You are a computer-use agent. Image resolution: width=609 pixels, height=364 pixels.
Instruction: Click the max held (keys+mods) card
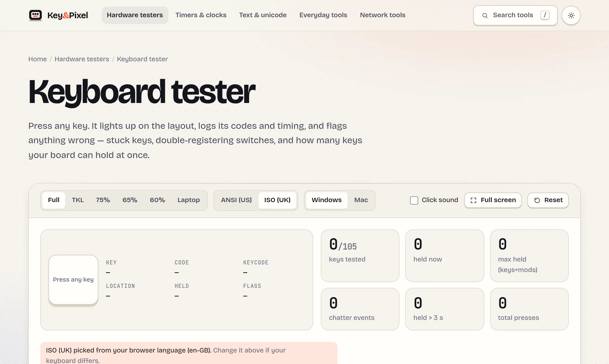pos(529,256)
